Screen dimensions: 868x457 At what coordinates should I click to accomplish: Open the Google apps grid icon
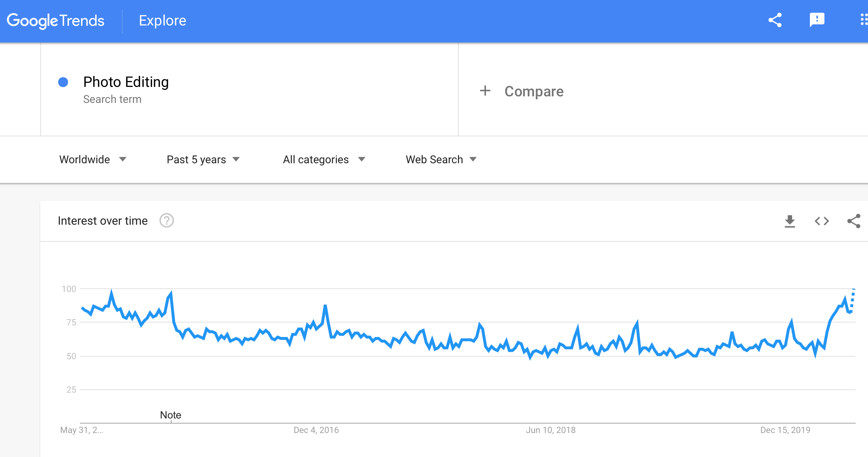[864, 20]
